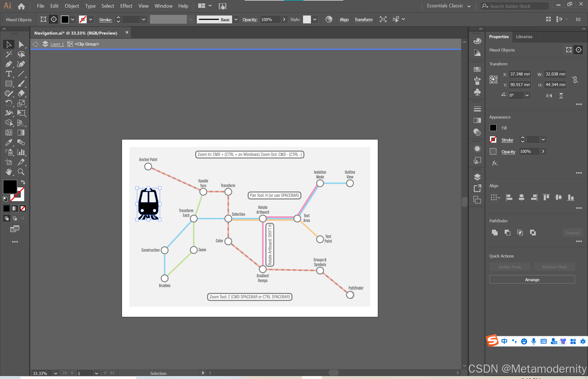Select the Pen tool
The image size is (588, 379).
point(8,64)
